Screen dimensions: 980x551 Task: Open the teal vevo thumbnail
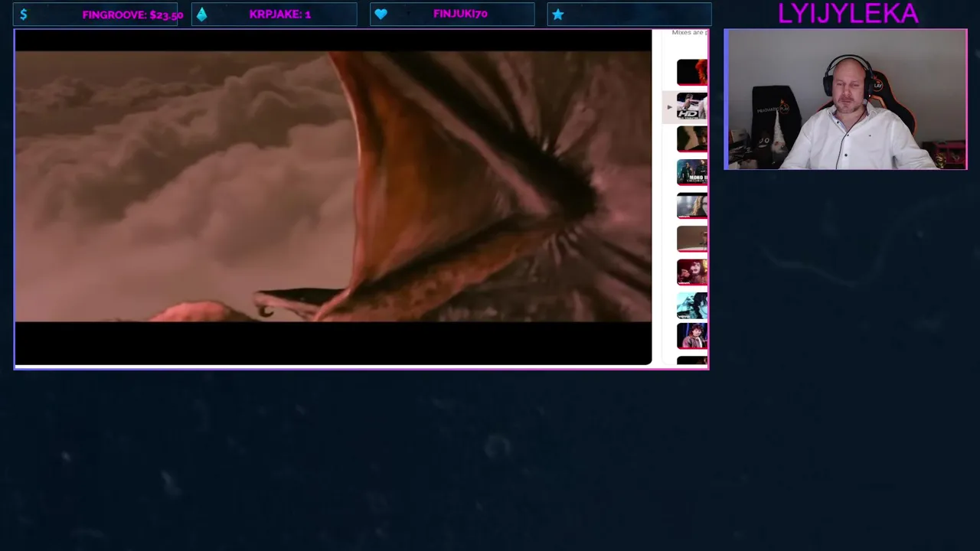click(x=692, y=305)
